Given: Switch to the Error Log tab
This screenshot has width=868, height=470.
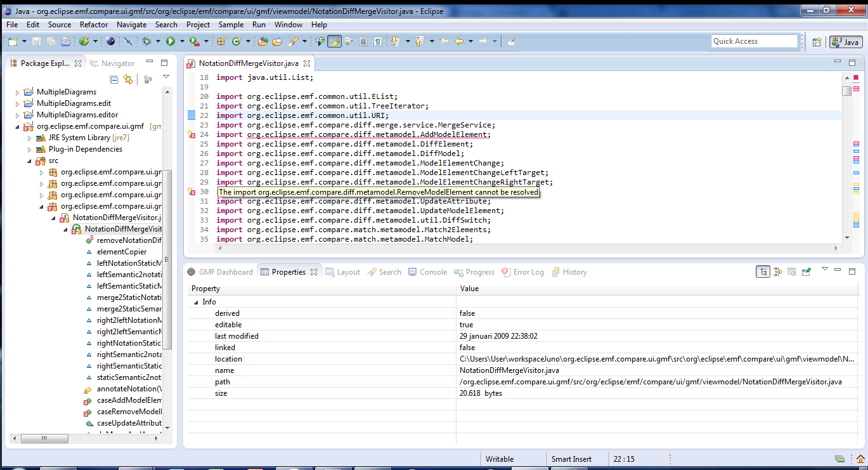Looking at the screenshot, I should [x=522, y=272].
